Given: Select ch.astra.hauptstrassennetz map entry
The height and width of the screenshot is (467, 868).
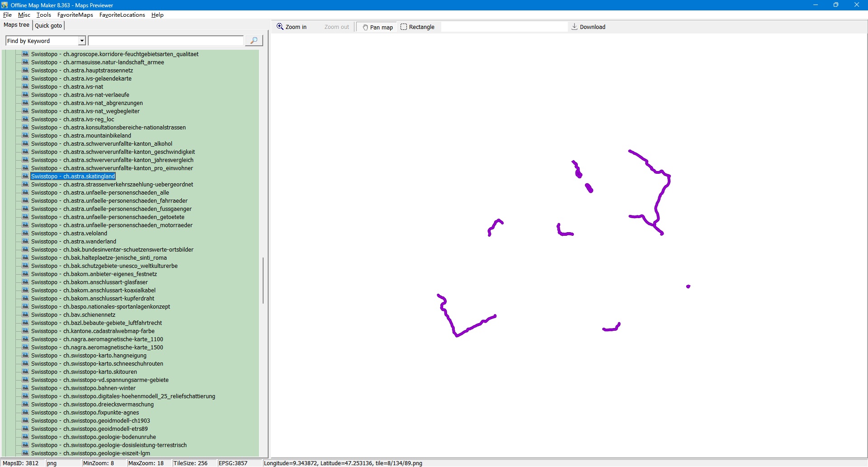Looking at the screenshot, I should click(82, 71).
